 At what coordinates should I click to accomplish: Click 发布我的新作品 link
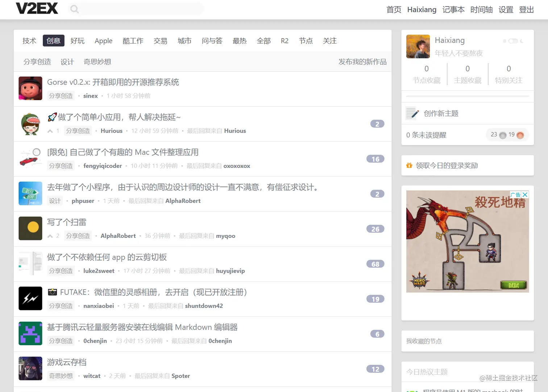click(x=362, y=62)
